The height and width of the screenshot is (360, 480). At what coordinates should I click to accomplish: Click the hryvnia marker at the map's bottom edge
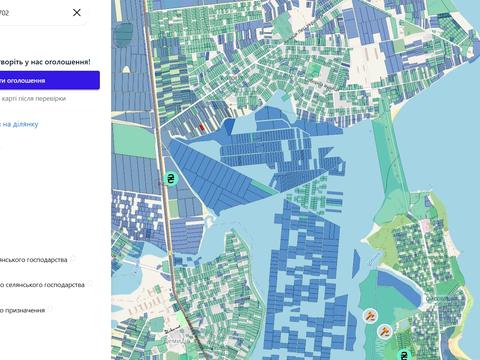pyautogui.click(x=404, y=355)
